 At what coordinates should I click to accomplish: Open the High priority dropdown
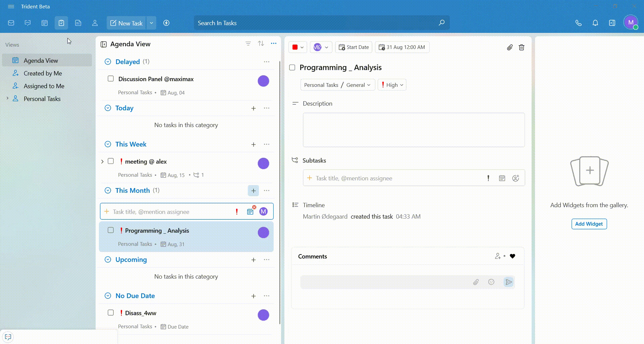coord(392,85)
